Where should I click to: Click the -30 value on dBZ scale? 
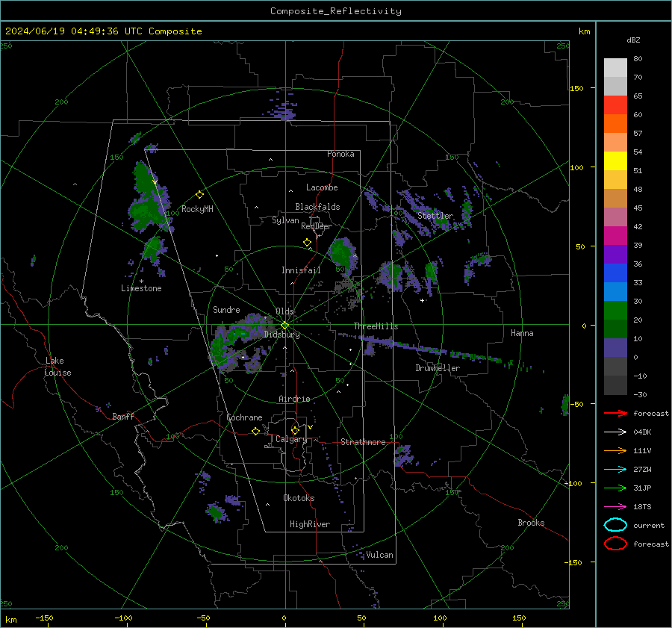point(641,394)
